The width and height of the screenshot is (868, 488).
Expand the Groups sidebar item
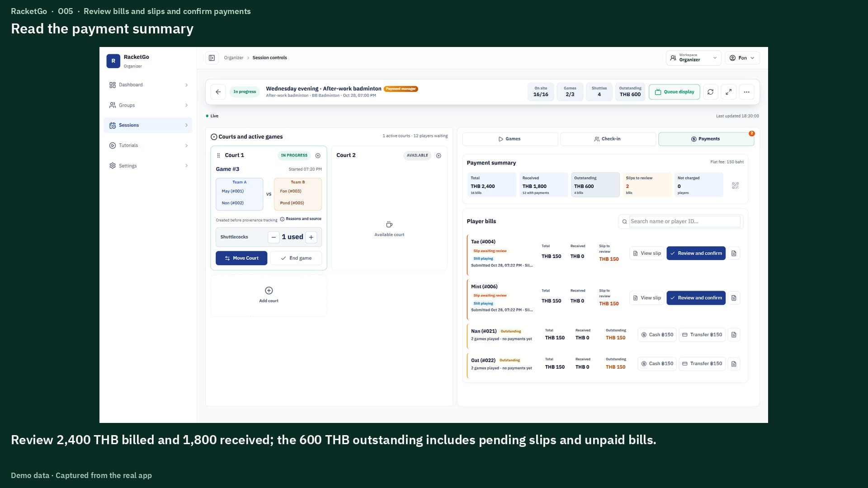pyautogui.click(x=148, y=105)
